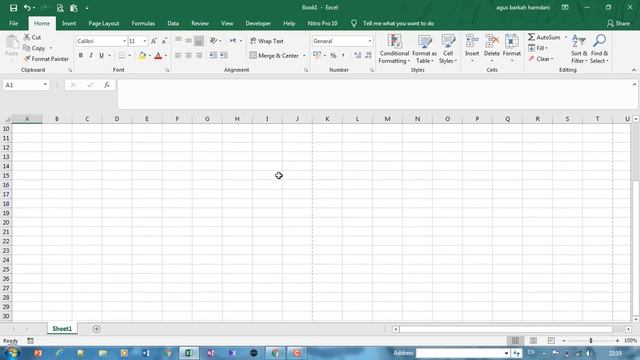Select the Sheet1 tab
Viewport: 640px width, 360px height.
click(62, 329)
